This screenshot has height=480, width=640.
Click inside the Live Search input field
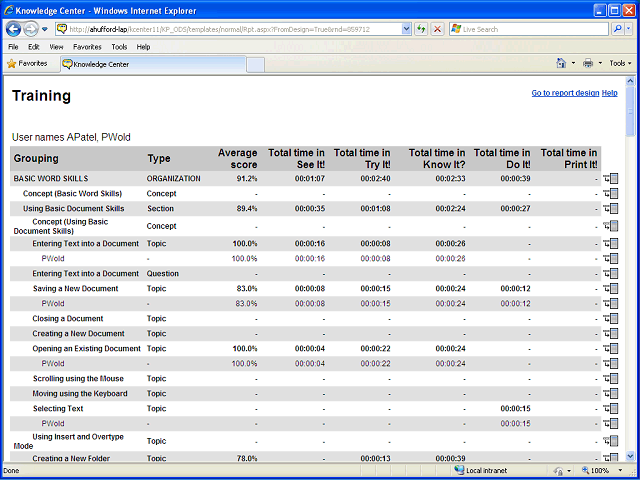tap(535, 29)
